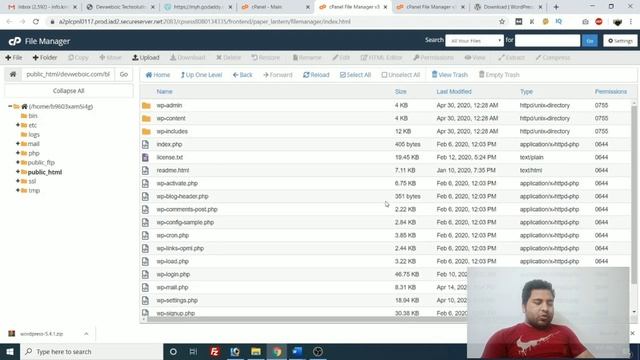Click the file list vertical scrollbar
This screenshot has height=360, width=640.
coord(633,195)
